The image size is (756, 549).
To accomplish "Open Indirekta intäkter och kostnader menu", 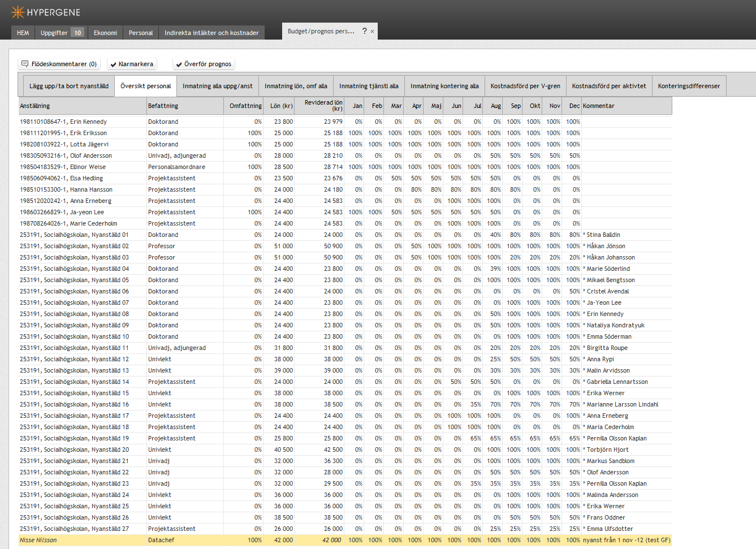I will tap(211, 33).
